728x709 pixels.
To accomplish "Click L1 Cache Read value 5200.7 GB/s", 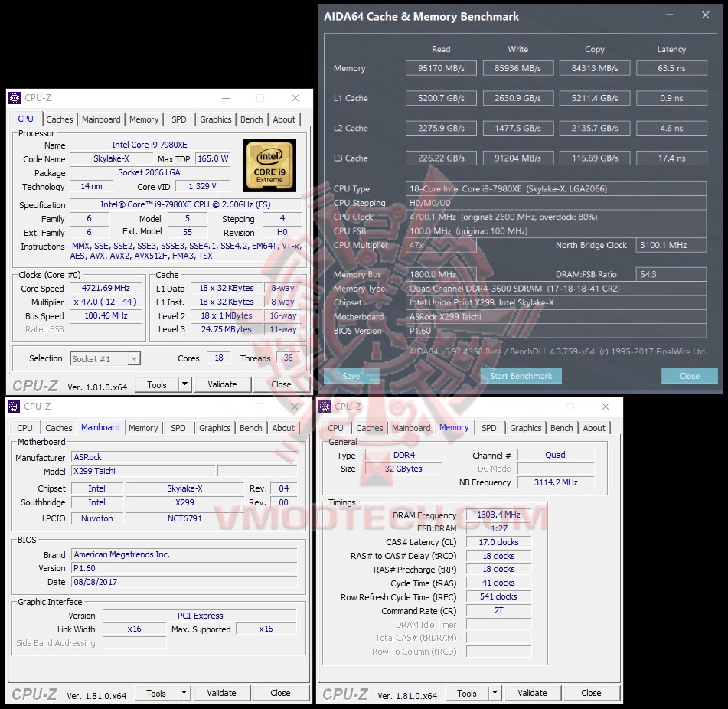I will coord(441,98).
